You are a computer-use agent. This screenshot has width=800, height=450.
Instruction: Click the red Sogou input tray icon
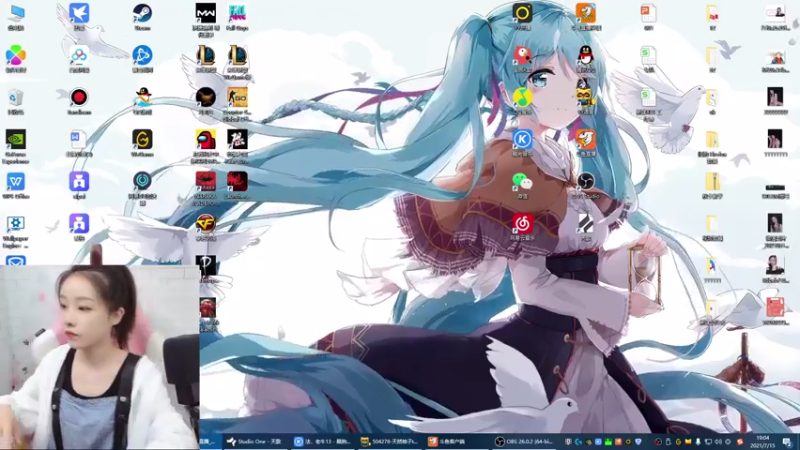pyautogui.click(x=740, y=442)
